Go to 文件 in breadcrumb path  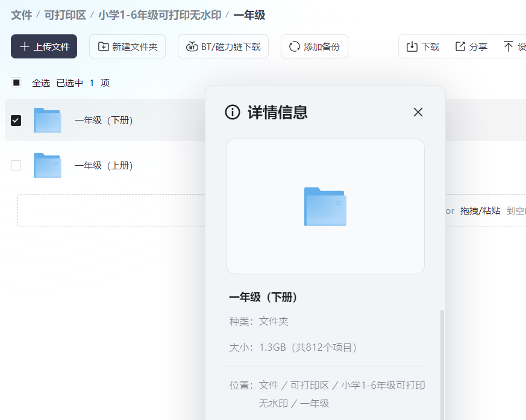[21, 15]
